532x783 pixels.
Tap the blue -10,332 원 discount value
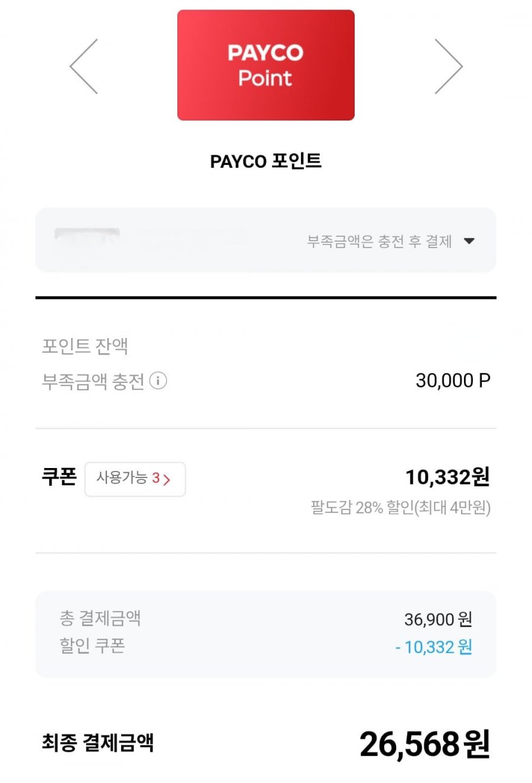[434, 647]
